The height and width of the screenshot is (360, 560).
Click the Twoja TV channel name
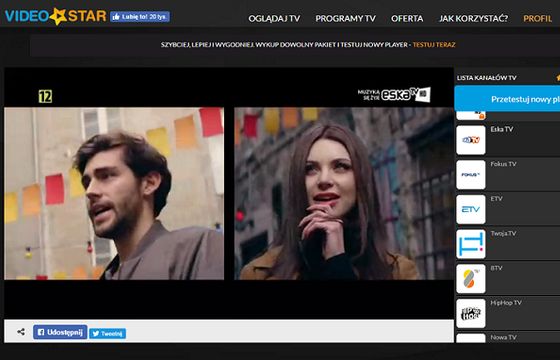point(503,233)
